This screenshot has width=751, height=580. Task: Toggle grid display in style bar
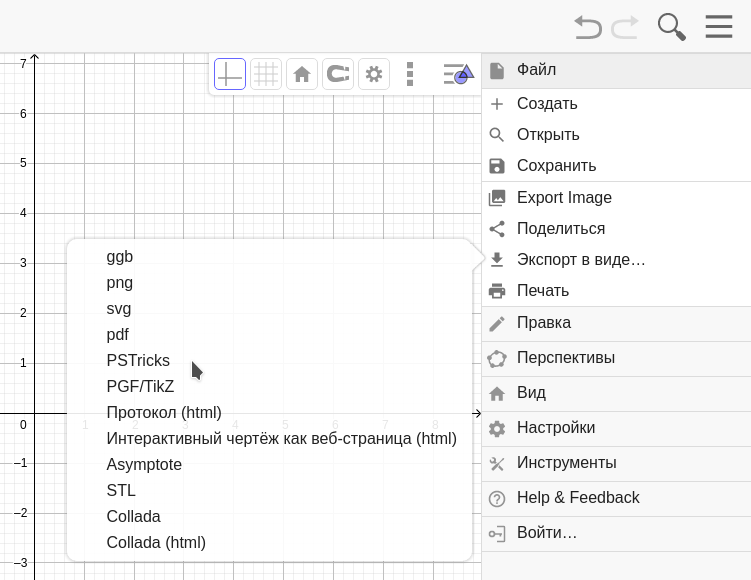click(x=266, y=74)
